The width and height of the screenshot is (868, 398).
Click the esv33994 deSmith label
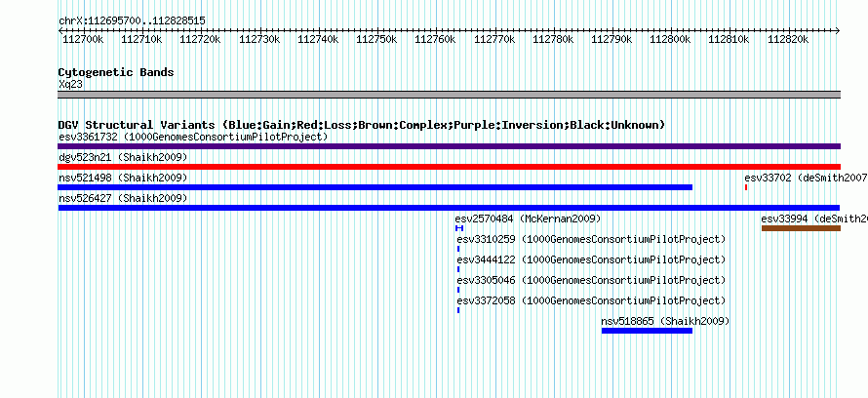(814, 219)
